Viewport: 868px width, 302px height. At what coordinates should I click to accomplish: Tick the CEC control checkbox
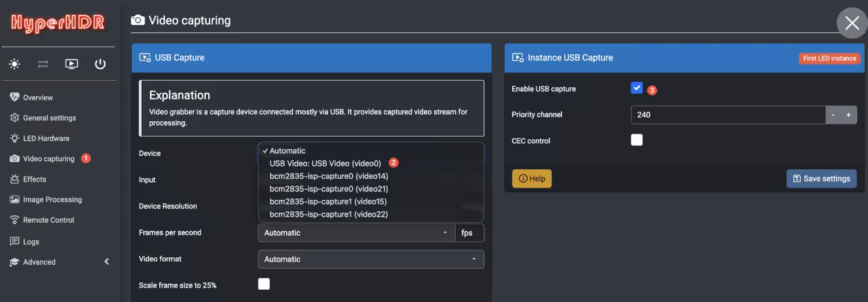click(x=637, y=140)
